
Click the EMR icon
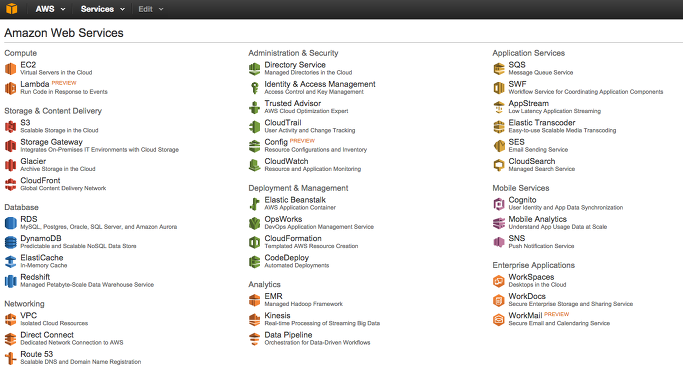coord(254,300)
